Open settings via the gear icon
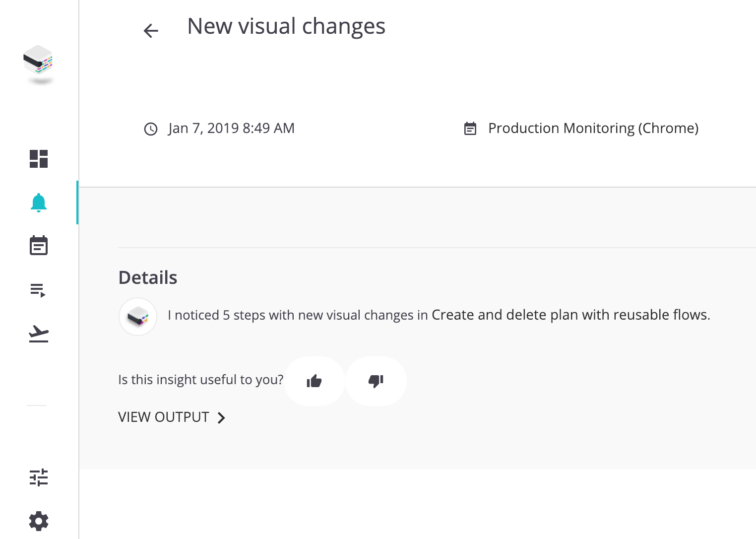 [x=39, y=521]
